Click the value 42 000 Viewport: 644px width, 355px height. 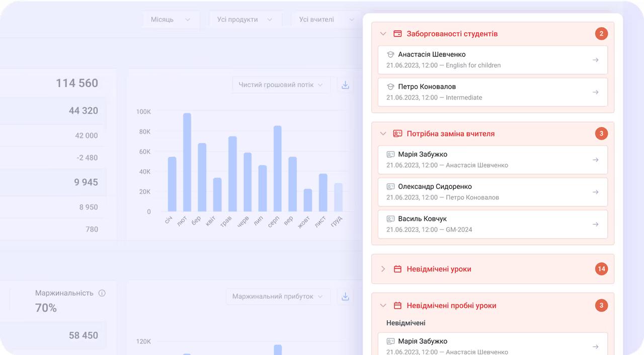pyautogui.click(x=87, y=135)
